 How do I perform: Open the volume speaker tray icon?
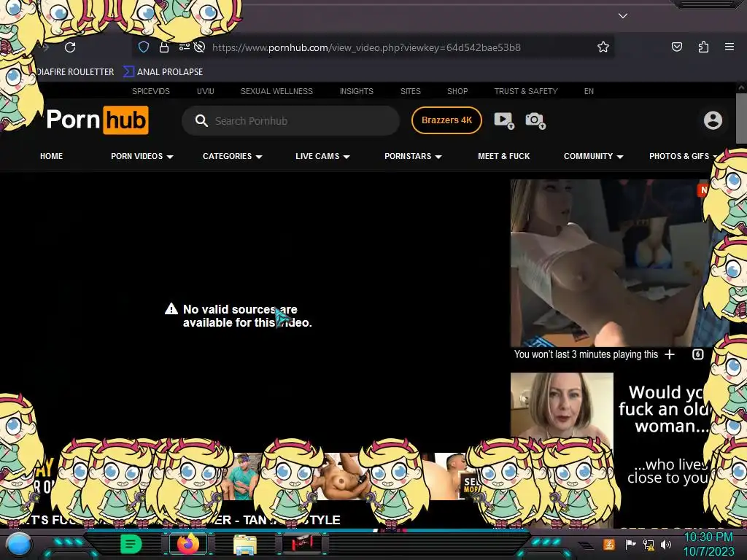click(x=665, y=544)
